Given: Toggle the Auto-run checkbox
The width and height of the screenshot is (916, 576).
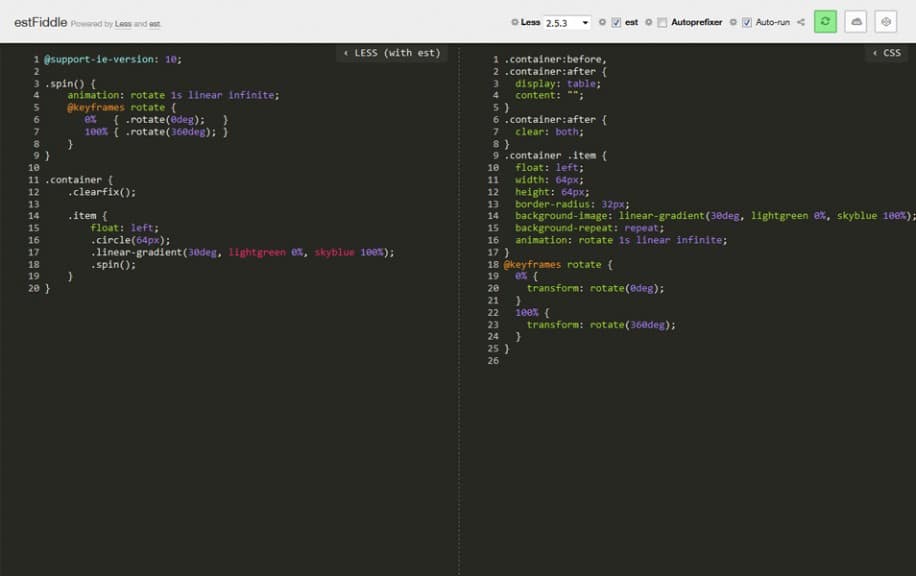Looking at the screenshot, I should point(745,20).
